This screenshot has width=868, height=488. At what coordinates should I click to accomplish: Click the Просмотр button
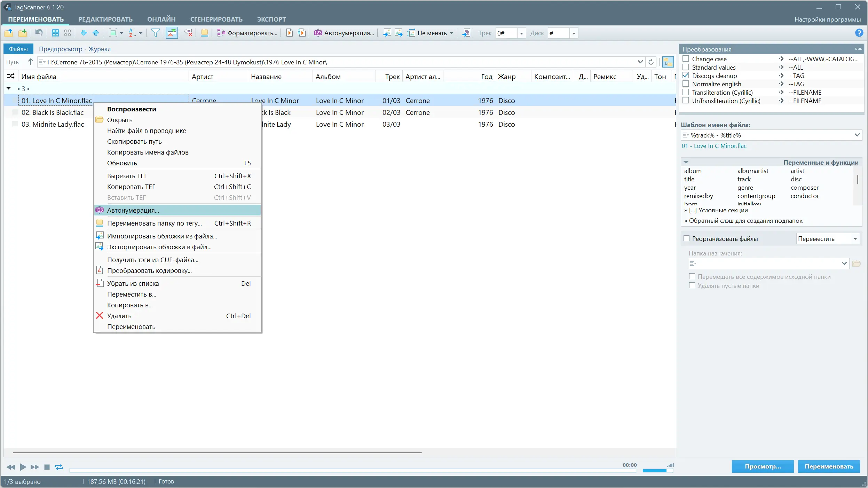pos(763,466)
